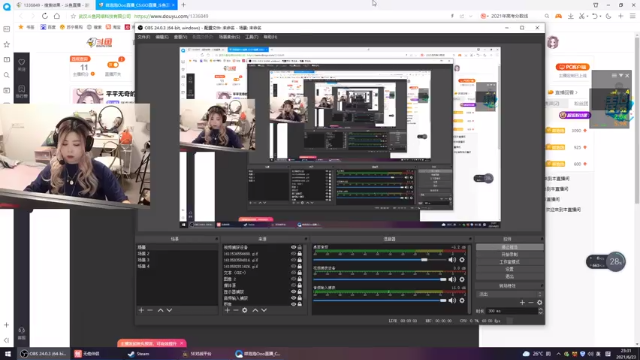Screen dimensions: 640x360
Task: Open the OBS File menu
Action: [144, 37]
